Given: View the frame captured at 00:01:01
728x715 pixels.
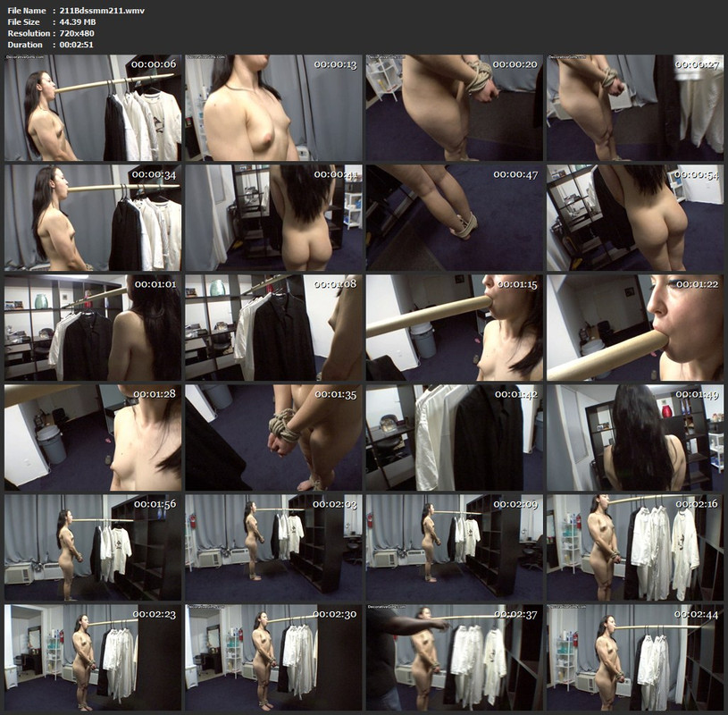Looking at the screenshot, I should [93, 327].
